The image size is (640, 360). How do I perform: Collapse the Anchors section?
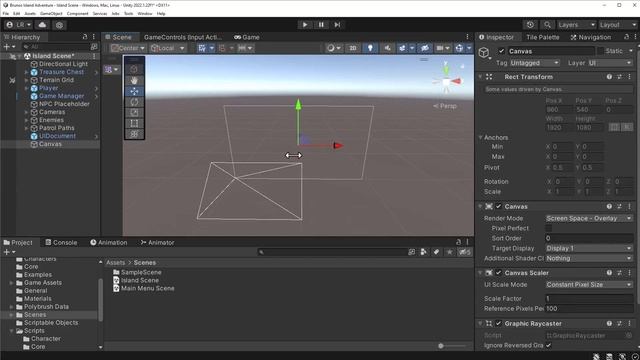pyautogui.click(x=480, y=138)
